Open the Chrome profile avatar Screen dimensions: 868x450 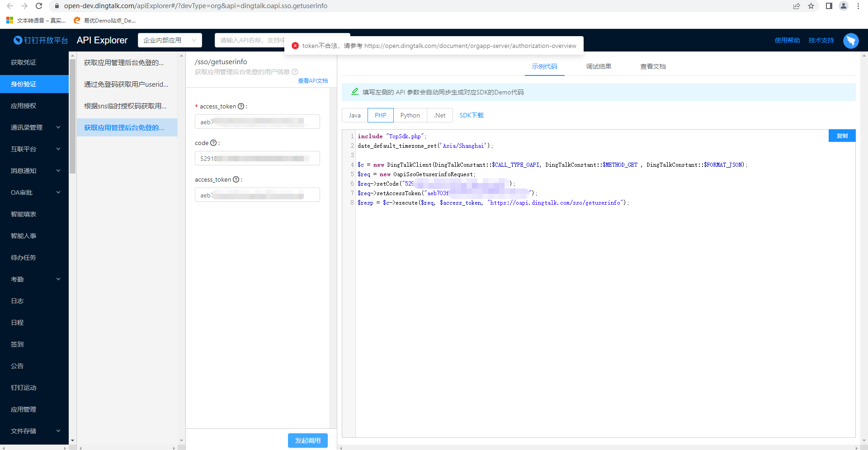[x=844, y=6]
